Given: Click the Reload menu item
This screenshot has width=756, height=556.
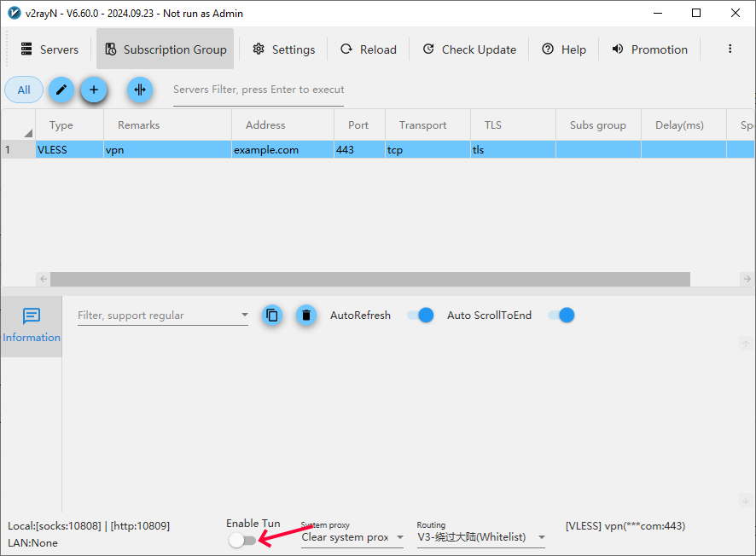Looking at the screenshot, I should pyautogui.click(x=369, y=49).
